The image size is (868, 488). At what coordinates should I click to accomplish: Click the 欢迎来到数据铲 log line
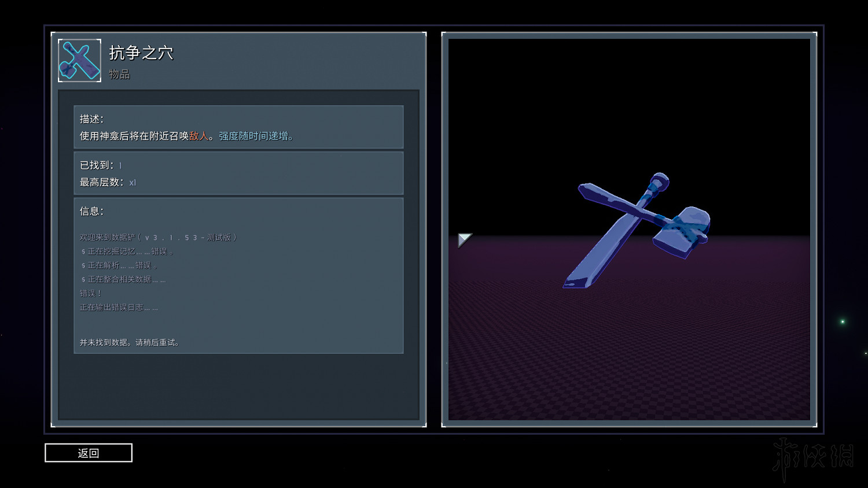pyautogui.click(x=158, y=238)
